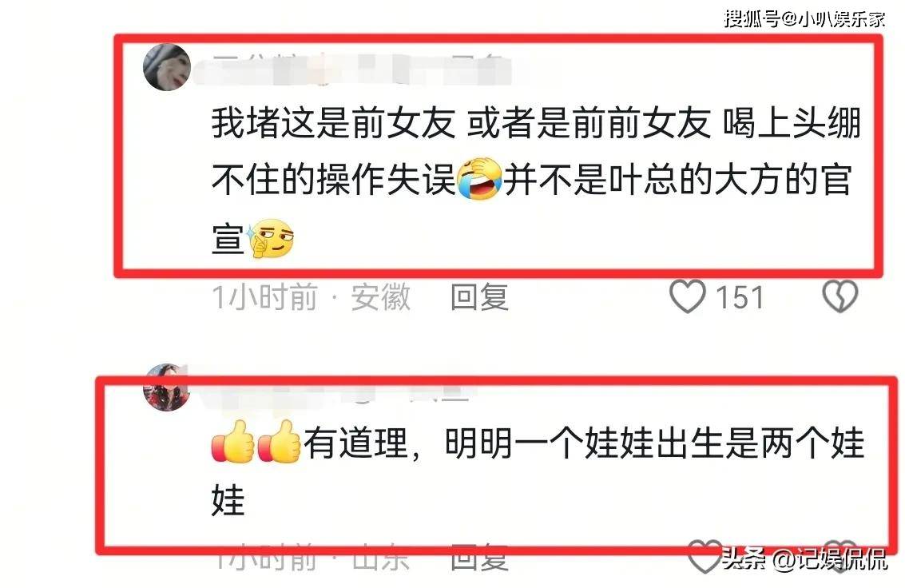
Task: Click the first thumbs-up emoji before 有道理
Action: point(233,442)
